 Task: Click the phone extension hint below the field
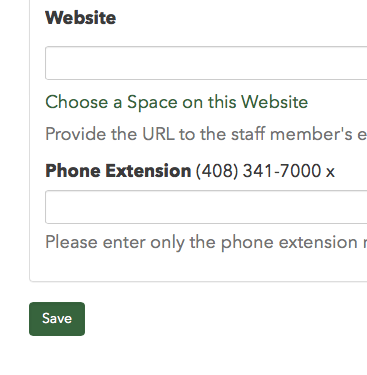point(206,242)
